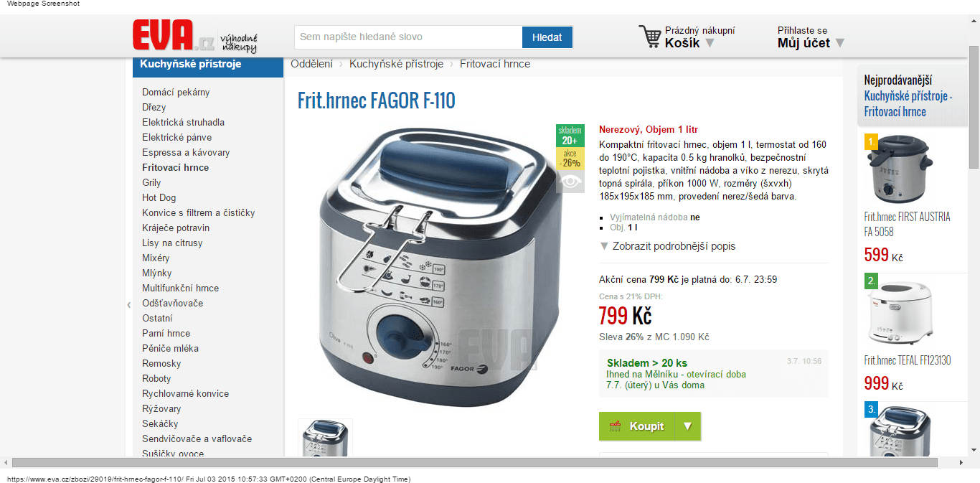
Task: Click the eye watch icon on product image
Action: click(x=570, y=182)
